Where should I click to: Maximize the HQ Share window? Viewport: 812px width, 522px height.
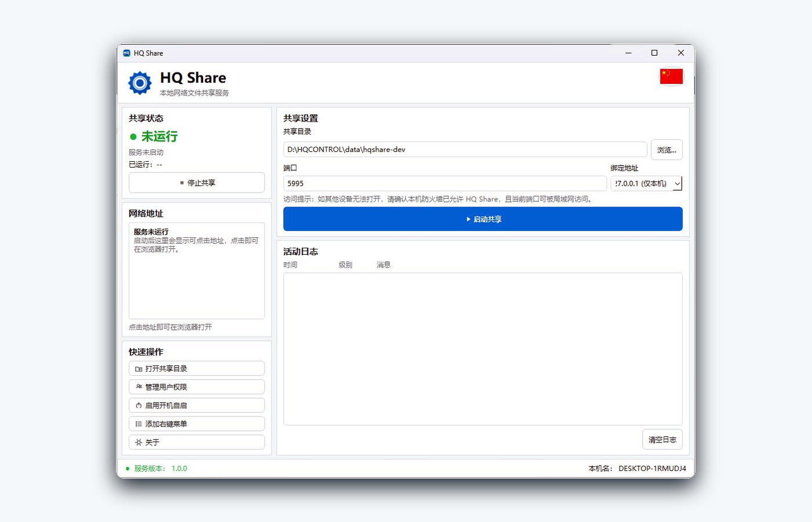[x=654, y=53]
